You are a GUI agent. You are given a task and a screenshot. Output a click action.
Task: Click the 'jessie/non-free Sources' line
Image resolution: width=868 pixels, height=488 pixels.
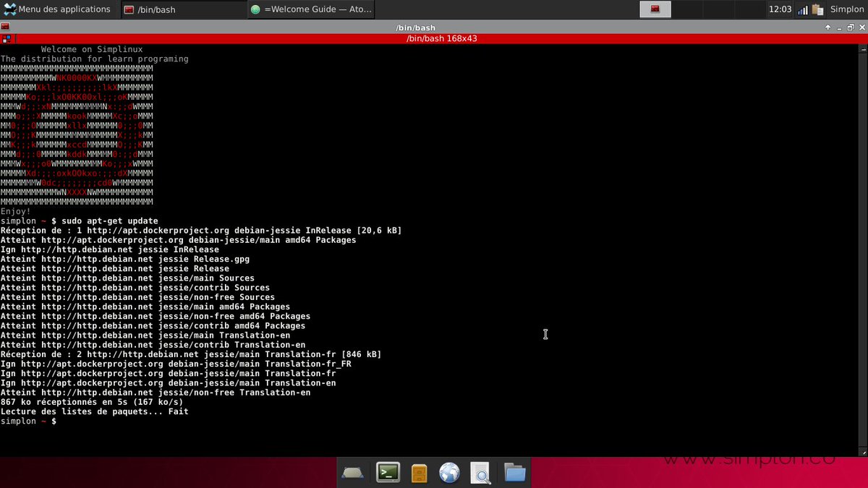click(137, 297)
